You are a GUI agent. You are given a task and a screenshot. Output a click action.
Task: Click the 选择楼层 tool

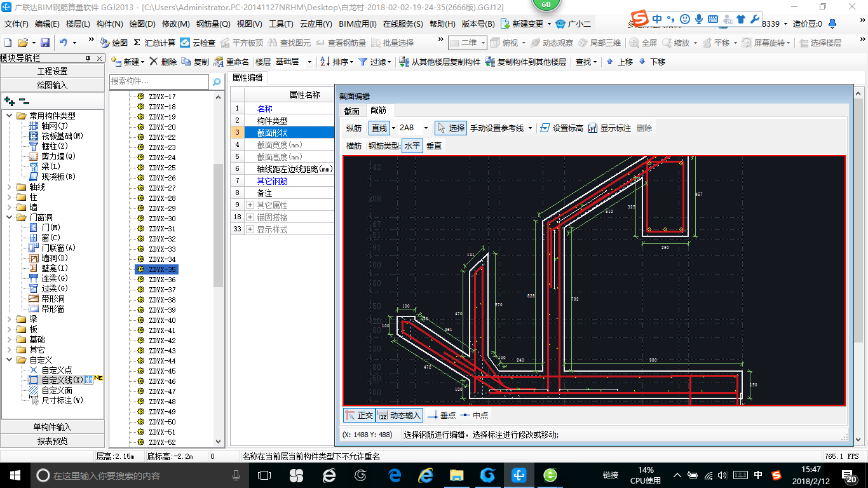pos(820,43)
